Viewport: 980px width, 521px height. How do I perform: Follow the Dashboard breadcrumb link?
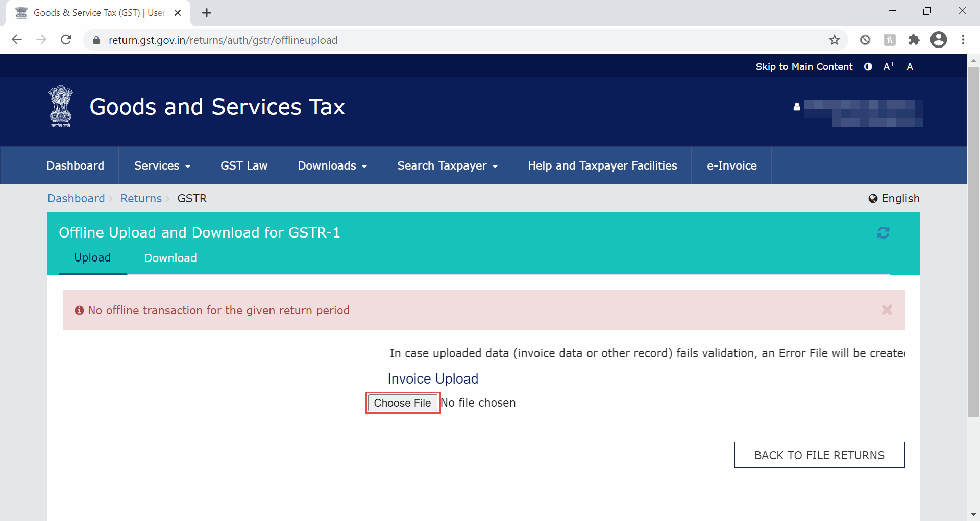(x=76, y=198)
